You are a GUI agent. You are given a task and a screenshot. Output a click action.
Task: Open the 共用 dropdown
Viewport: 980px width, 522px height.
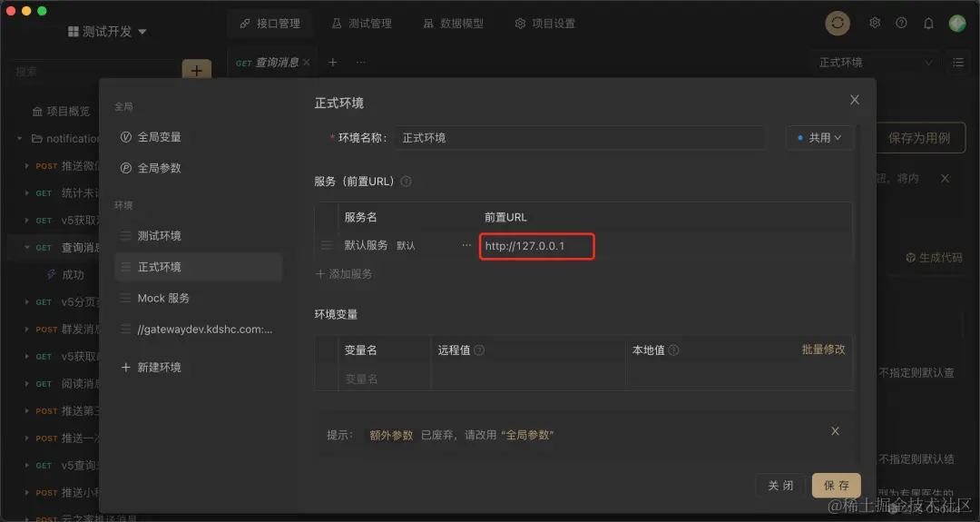(x=818, y=137)
